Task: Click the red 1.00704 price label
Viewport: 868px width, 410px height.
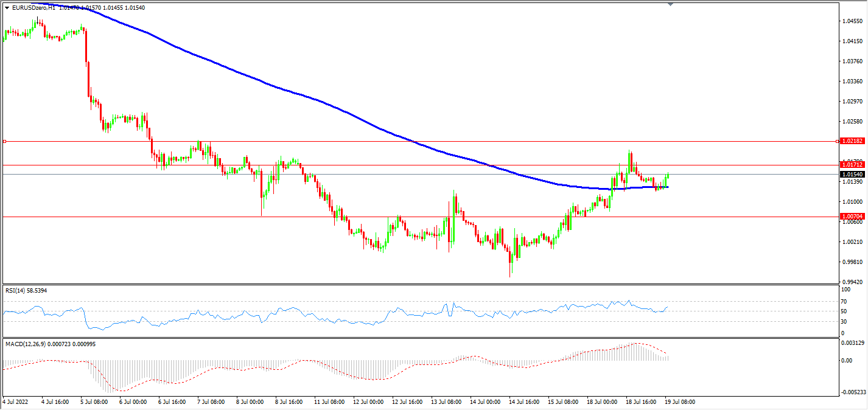Action: pos(851,216)
